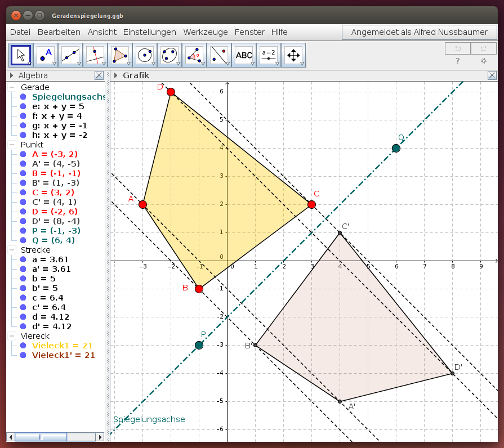Select the Move Graphics View tool

[293, 55]
